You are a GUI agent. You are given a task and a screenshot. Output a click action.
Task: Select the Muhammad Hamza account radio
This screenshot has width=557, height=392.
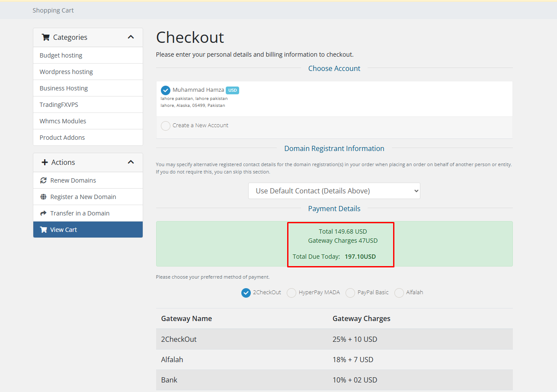point(166,90)
